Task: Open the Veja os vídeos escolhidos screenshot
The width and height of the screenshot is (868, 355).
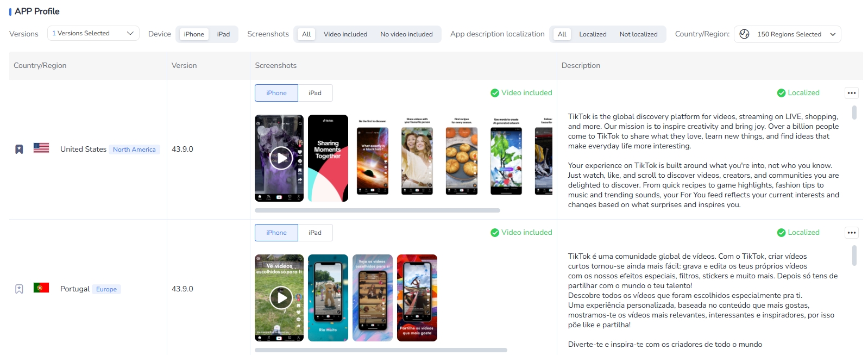Action: [373, 298]
